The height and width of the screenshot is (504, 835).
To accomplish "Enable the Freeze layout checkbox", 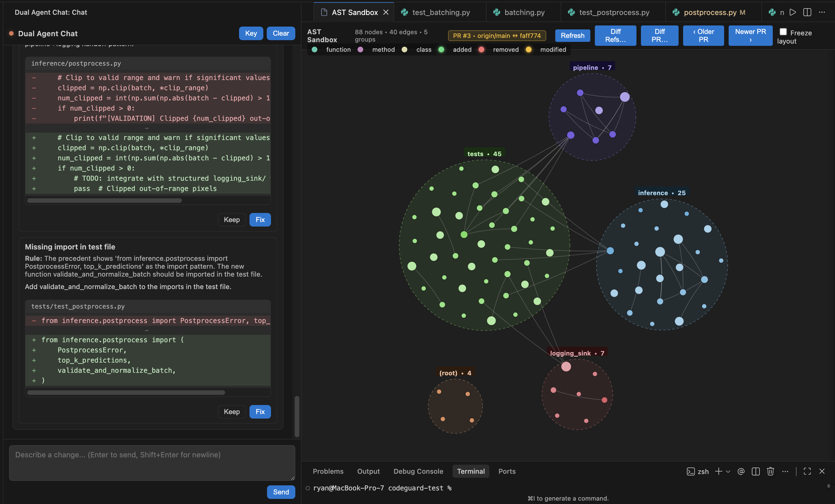I will tap(783, 32).
